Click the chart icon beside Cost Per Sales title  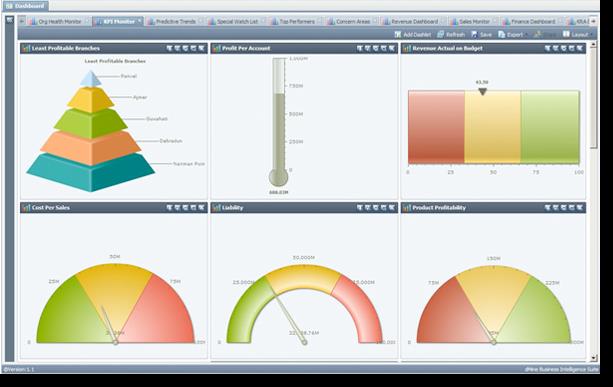point(26,208)
